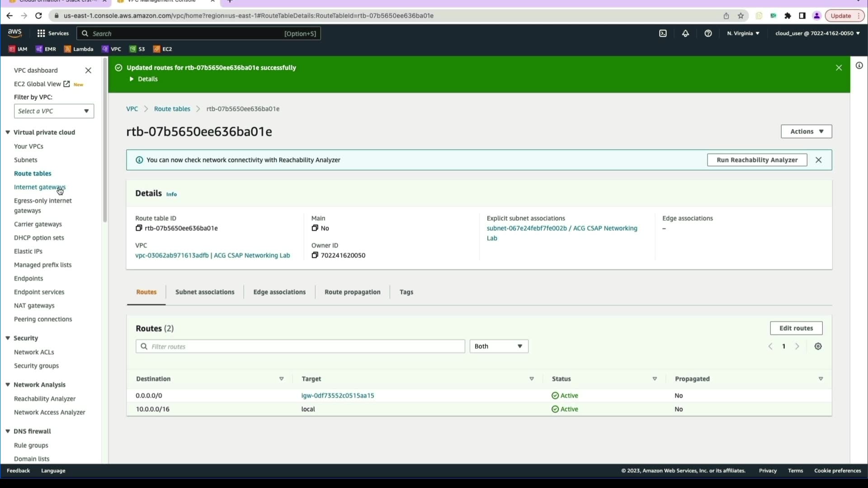Switch to the Subnet associations tab
868x488 pixels.
205,292
